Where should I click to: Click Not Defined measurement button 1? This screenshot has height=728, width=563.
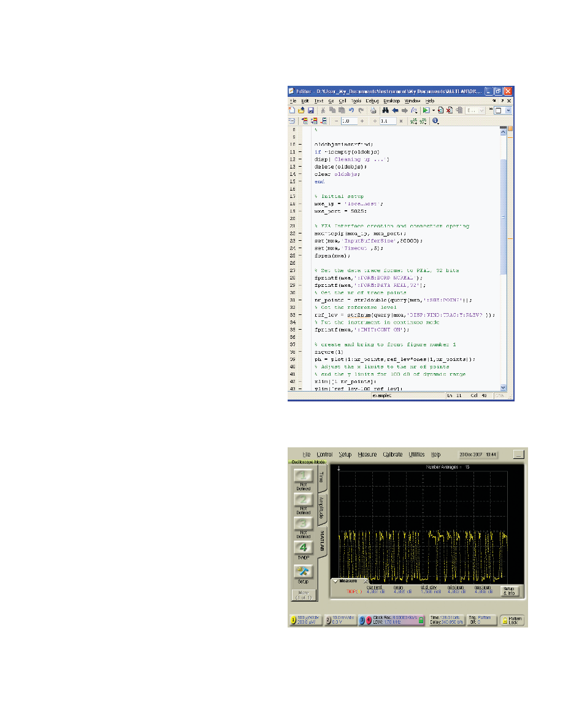[x=303, y=476]
